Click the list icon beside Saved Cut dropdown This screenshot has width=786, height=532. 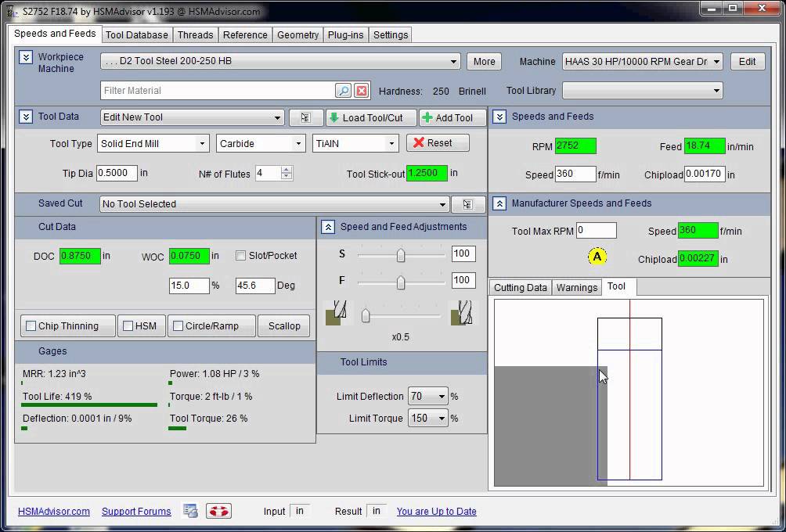click(467, 204)
